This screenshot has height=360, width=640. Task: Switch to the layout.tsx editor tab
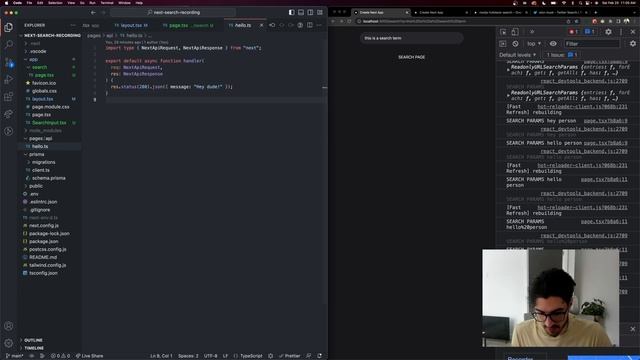click(x=131, y=25)
